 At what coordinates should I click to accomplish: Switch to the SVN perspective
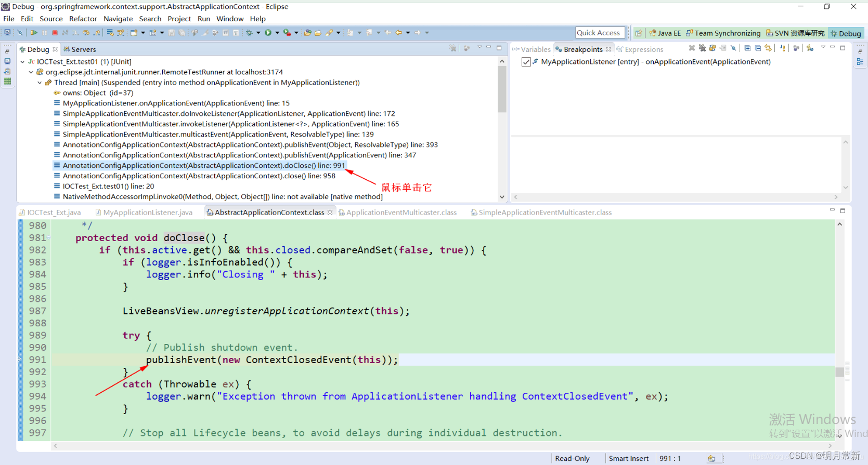point(796,33)
